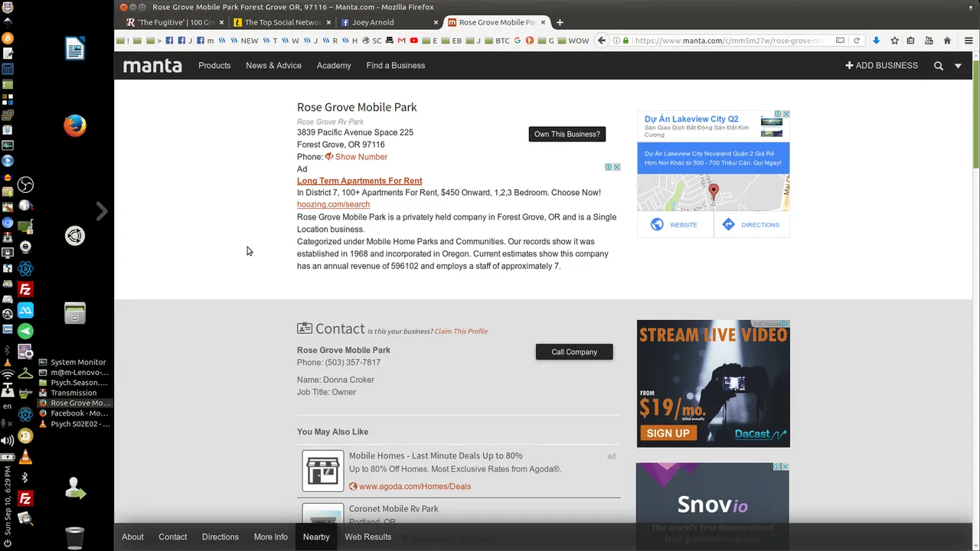Open the EB bookmarks folder
The width and height of the screenshot is (980, 551).
pos(452,41)
